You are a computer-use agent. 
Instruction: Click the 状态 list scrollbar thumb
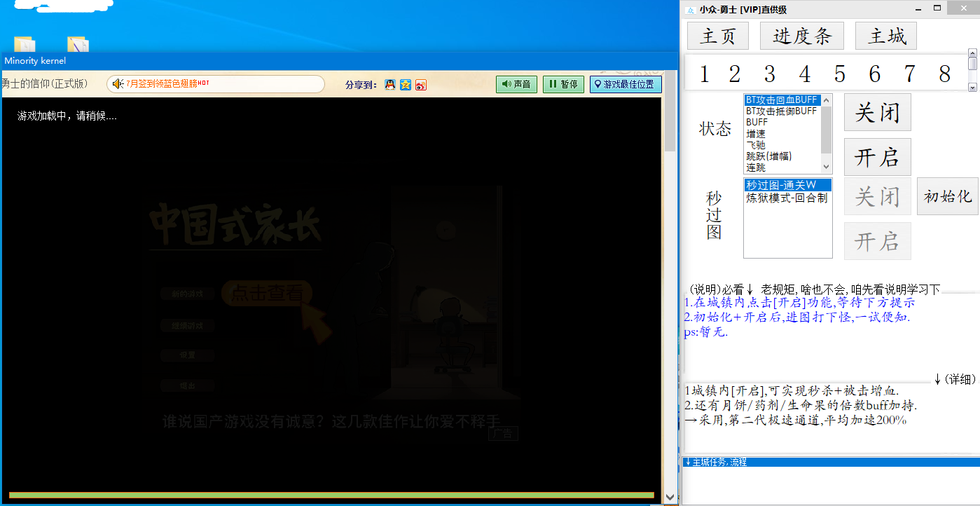point(826,130)
